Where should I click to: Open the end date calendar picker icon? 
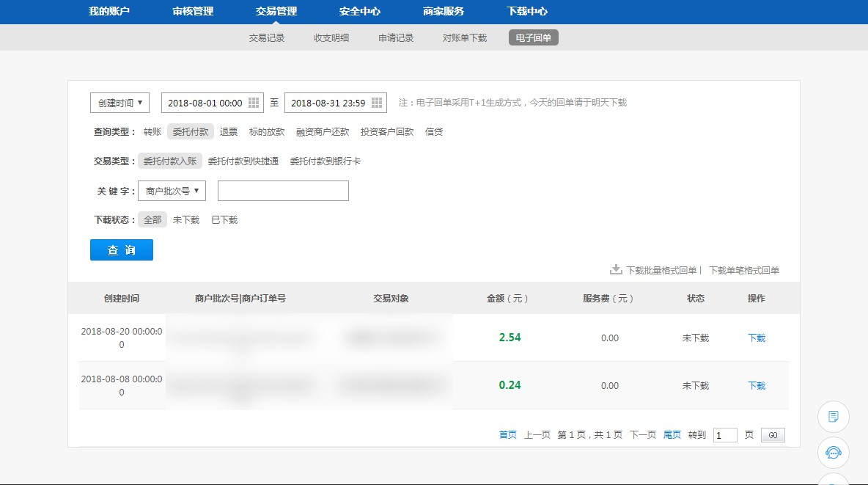pos(377,103)
